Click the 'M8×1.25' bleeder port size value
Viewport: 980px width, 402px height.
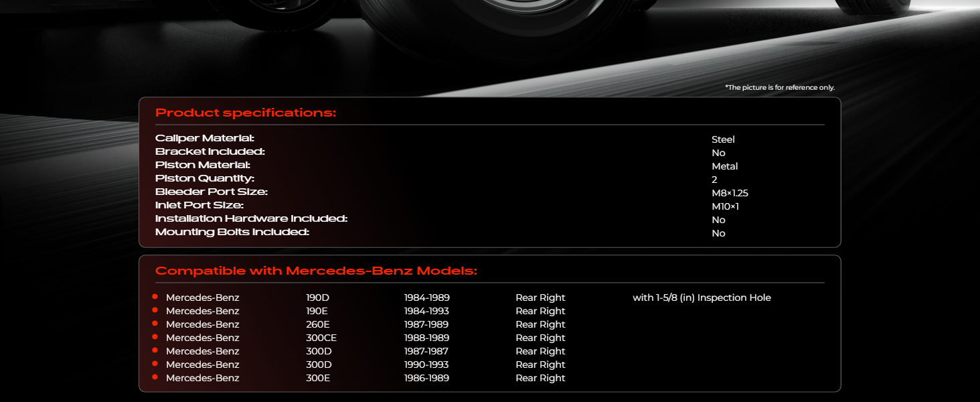730,193
